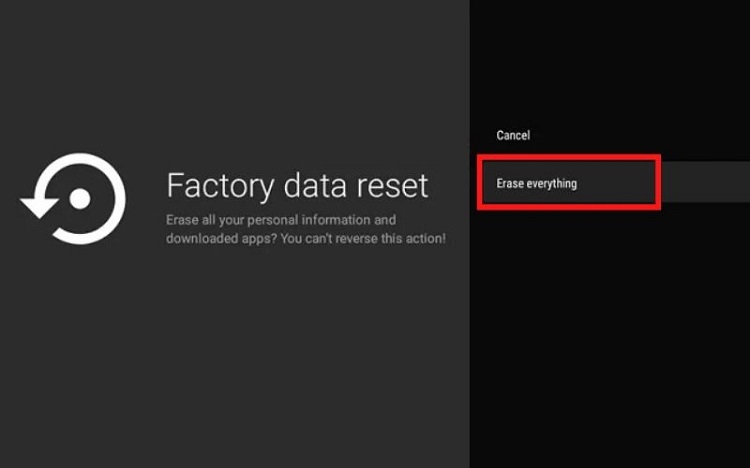Click the factory reset circular arrow icon
750x468 pixels.
click(x=75, y=199)
